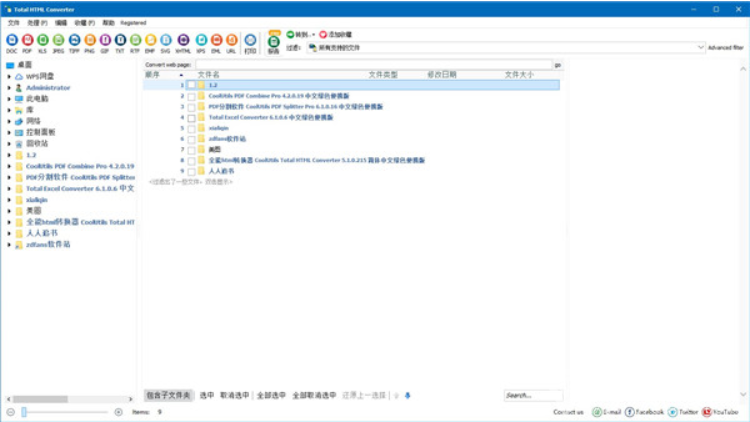
Task: Click the 包含子文件夹 button
Action: point(168,395)
